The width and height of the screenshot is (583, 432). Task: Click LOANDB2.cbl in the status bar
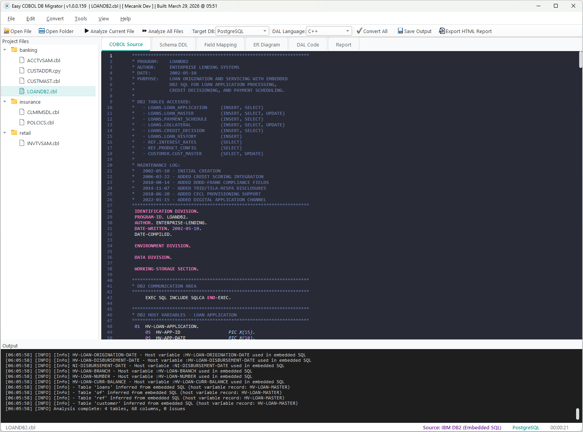20,428
